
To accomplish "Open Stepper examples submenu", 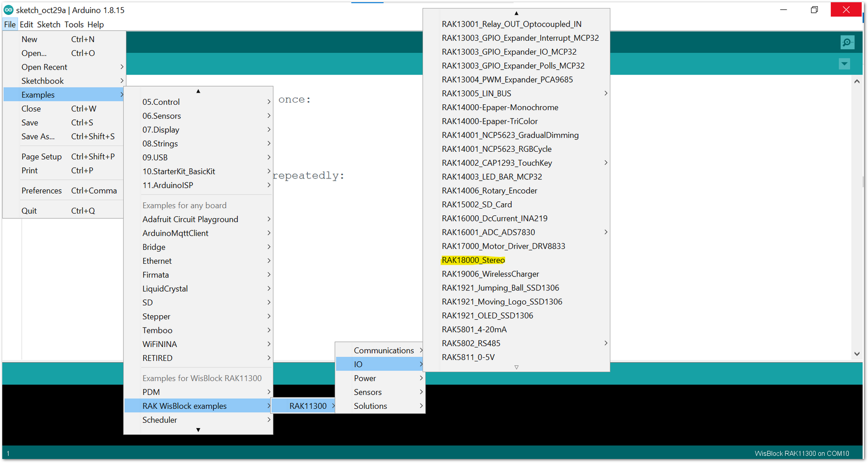I will pos(198,317).
